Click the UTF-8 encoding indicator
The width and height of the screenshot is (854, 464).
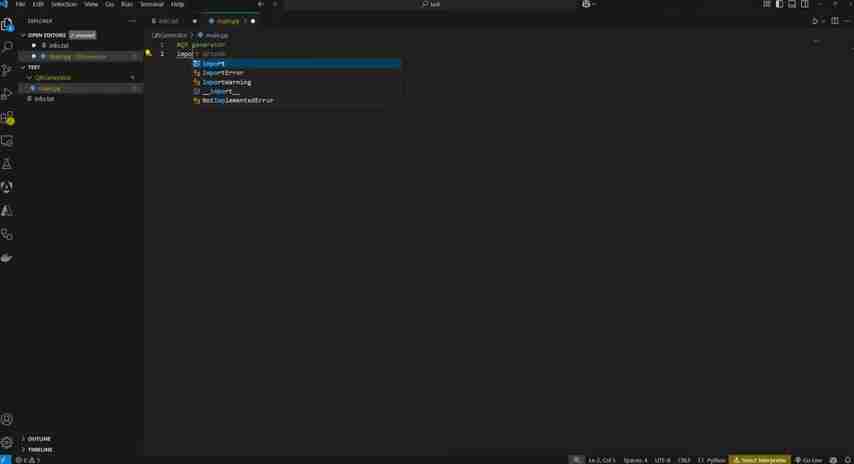[x=663, y=460]
